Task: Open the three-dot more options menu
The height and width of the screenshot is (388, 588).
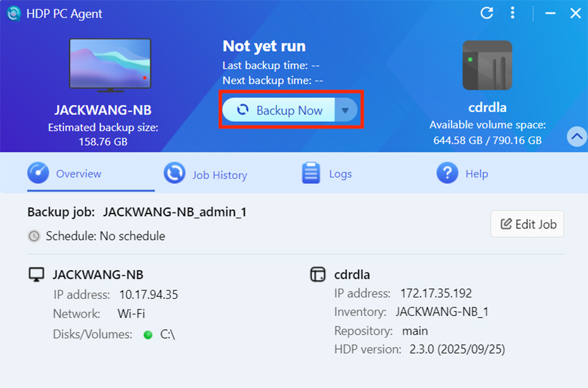Action: 513,13
